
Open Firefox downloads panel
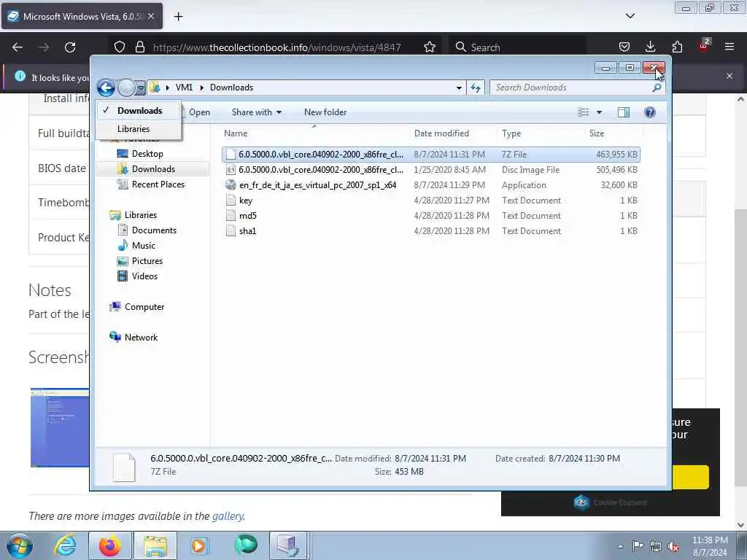[x=650, y=47]
